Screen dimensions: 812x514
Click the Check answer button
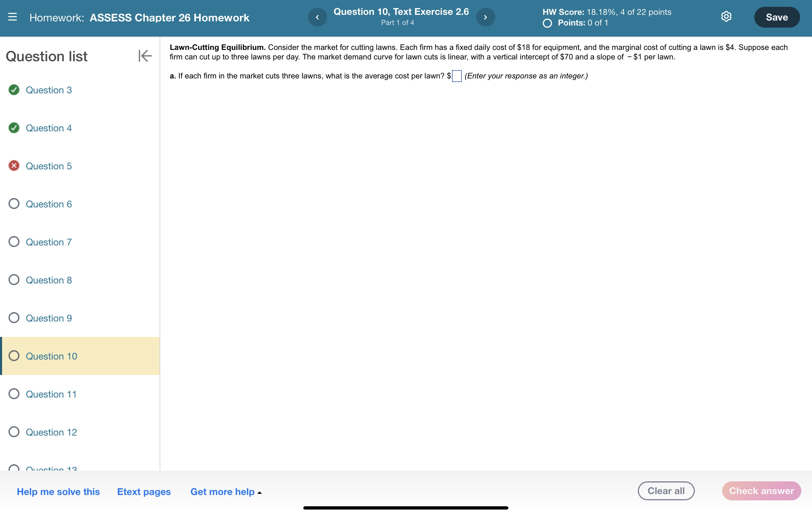point(761,491)
